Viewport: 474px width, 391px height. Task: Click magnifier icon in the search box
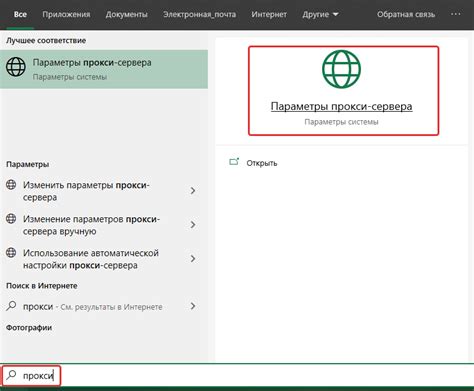pyautogui.click(x=11, y=375)
